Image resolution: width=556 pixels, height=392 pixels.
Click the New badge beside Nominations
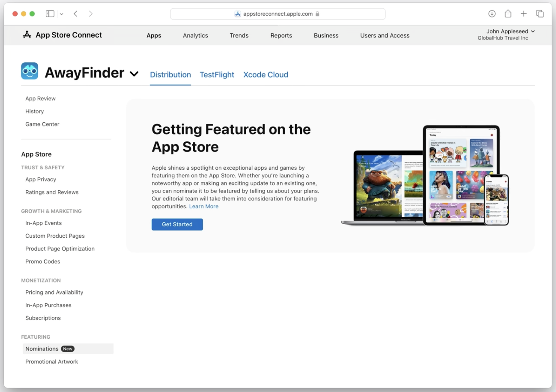click(x=67, y=349)
